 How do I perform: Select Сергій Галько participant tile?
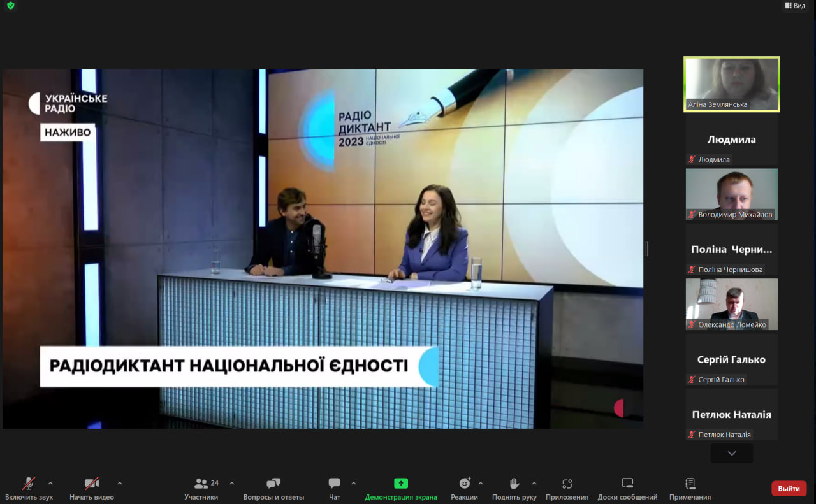click(x=732, y=359)
